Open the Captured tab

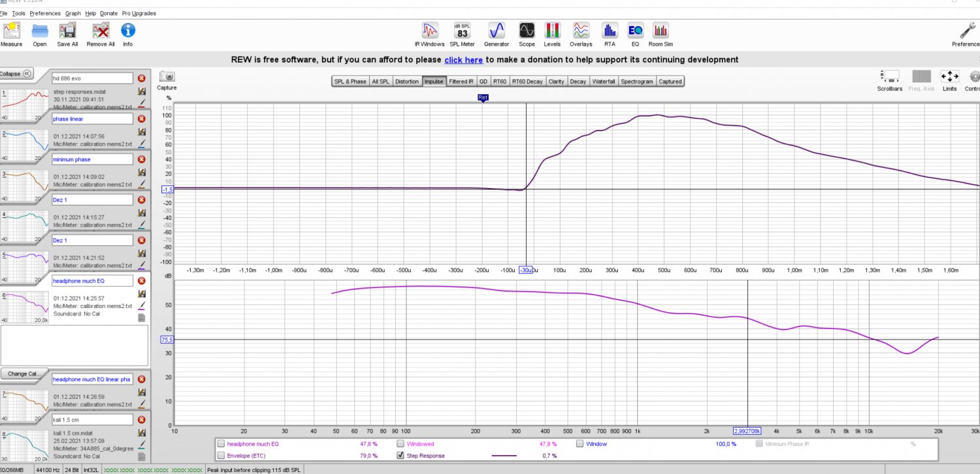click(x=670, y=82)
